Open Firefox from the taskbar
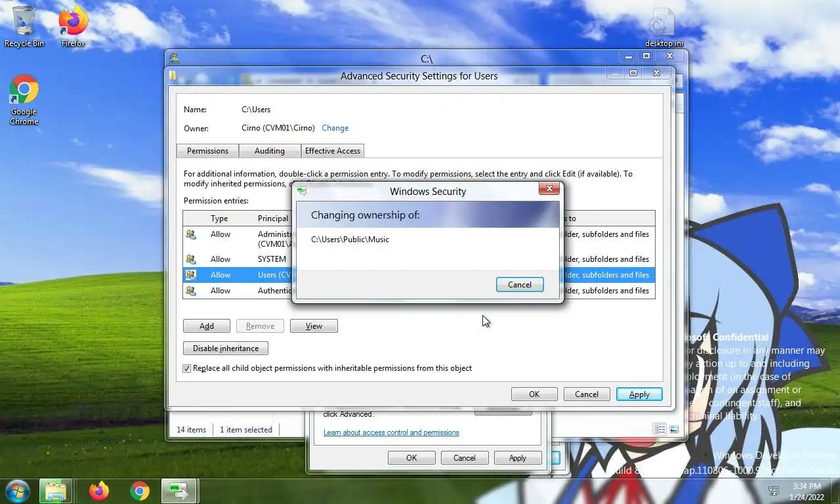Screen dimensions: 840x504 (x=99, y=491)
